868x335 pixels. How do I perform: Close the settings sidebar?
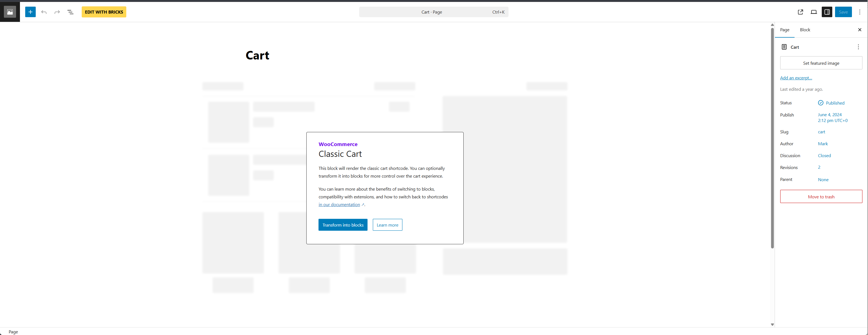(860, 30)
